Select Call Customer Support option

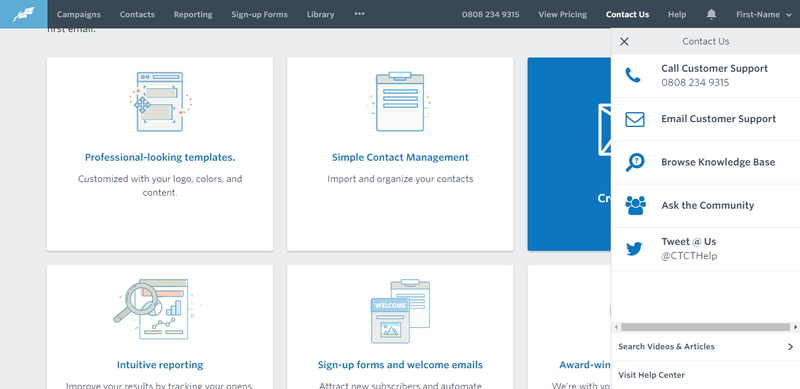pos(706,76)
